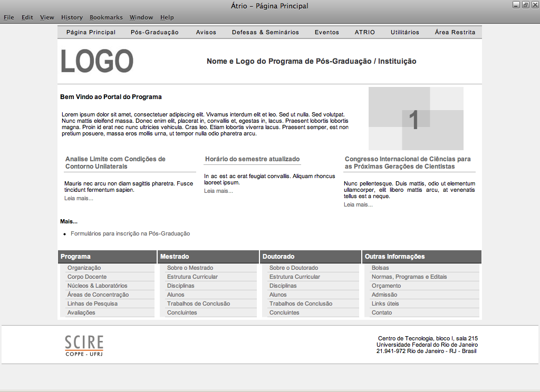Click the SCIRE COPPE-UFRJ footer logo
The width and height of the screenshot is (540, 392).
pyautogui.click(x=84, y=345)
